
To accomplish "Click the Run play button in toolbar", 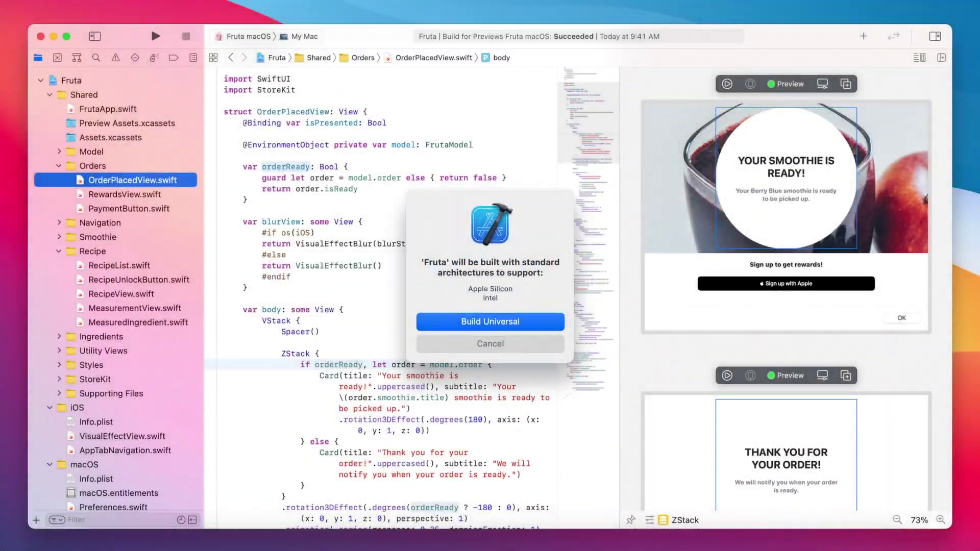I will click(156, 36).
